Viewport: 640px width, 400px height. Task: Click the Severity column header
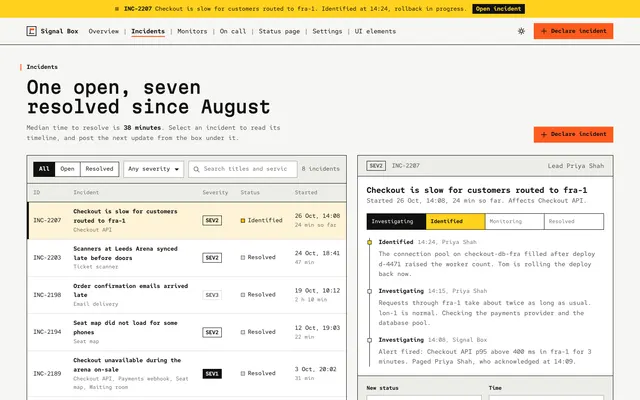click(215, 192)
